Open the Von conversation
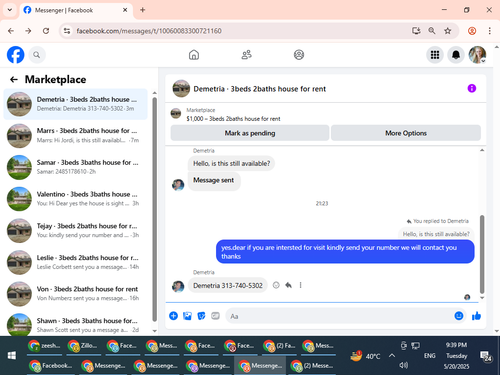The width and height of the screenshot is (500, 375). coord(75,294)
